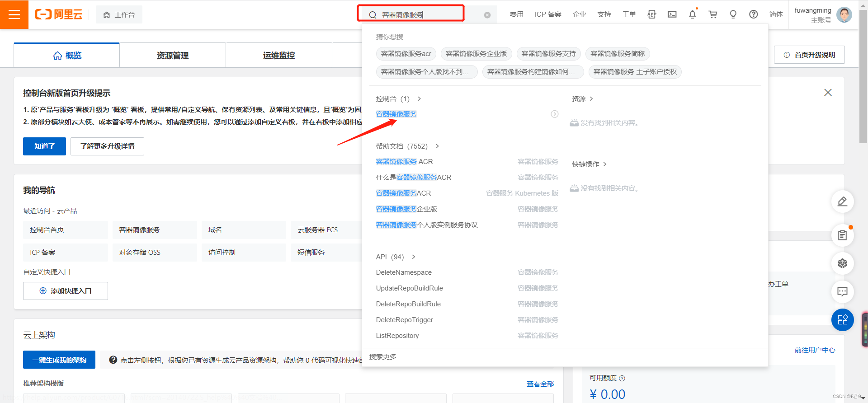This screenshot has height=403, width=868.
Task: Click the light bulb icon
Action: (733, 14)
